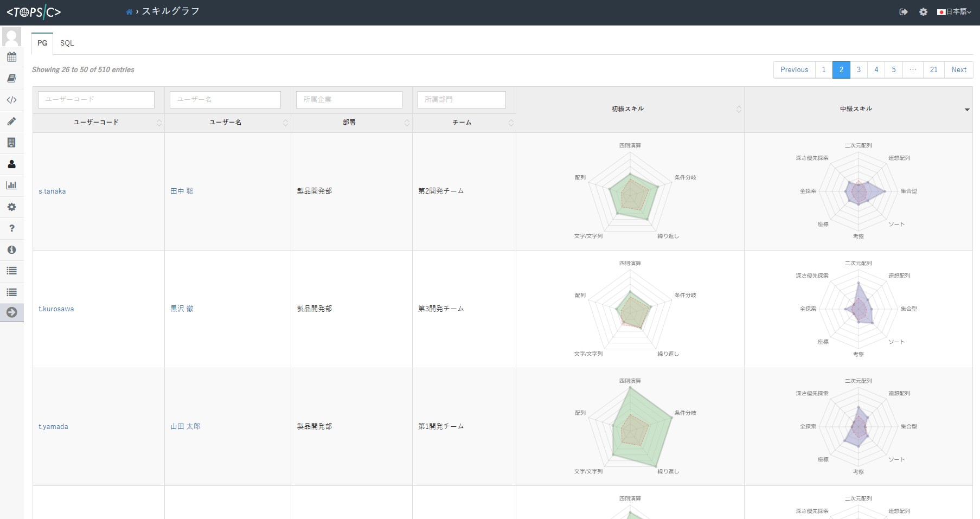Jump to page 21
980x519 pixels.
pyautogui.click(x=934, y=70)
